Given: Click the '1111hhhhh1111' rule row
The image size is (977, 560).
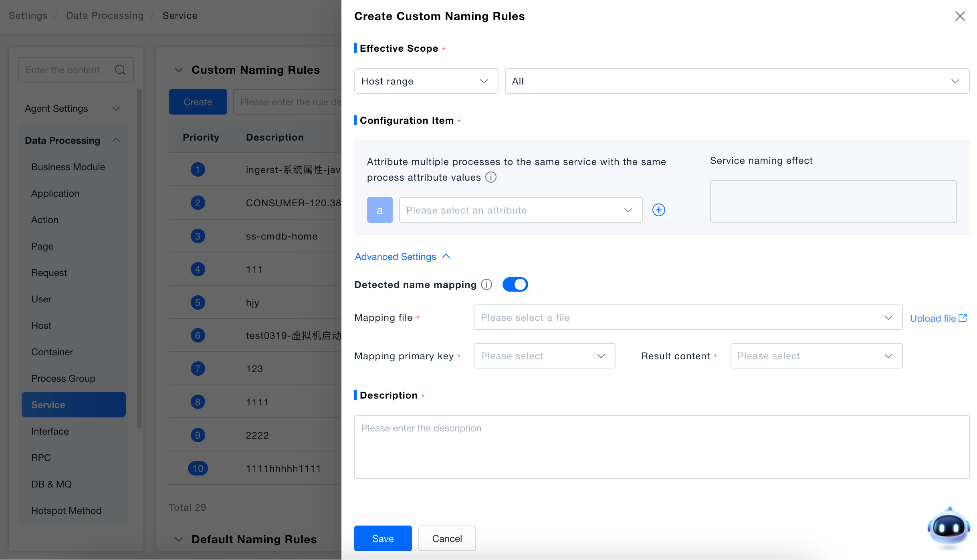Looking at the screenshot, I should 255,468.
